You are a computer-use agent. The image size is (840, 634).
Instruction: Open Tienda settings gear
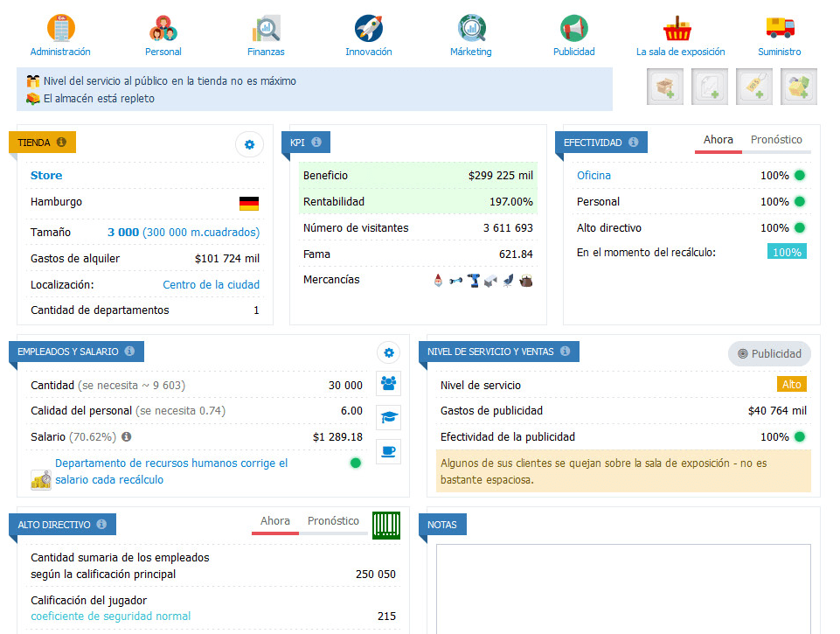coord(249,144)
